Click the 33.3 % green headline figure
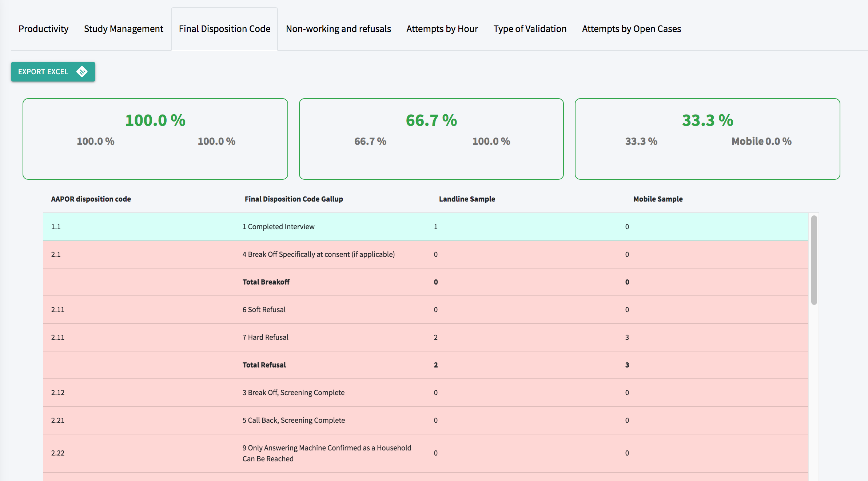868x481 pixels. 708,120
